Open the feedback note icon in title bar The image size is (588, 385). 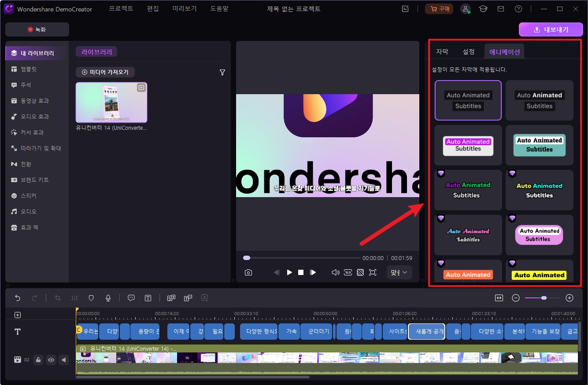(x=405, y=9)
